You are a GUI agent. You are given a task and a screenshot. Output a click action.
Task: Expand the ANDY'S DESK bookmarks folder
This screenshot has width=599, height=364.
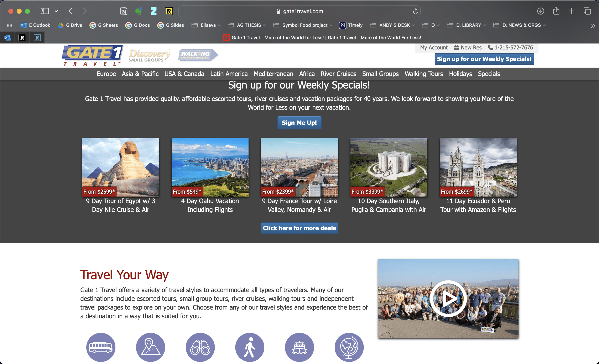[392, 25]
